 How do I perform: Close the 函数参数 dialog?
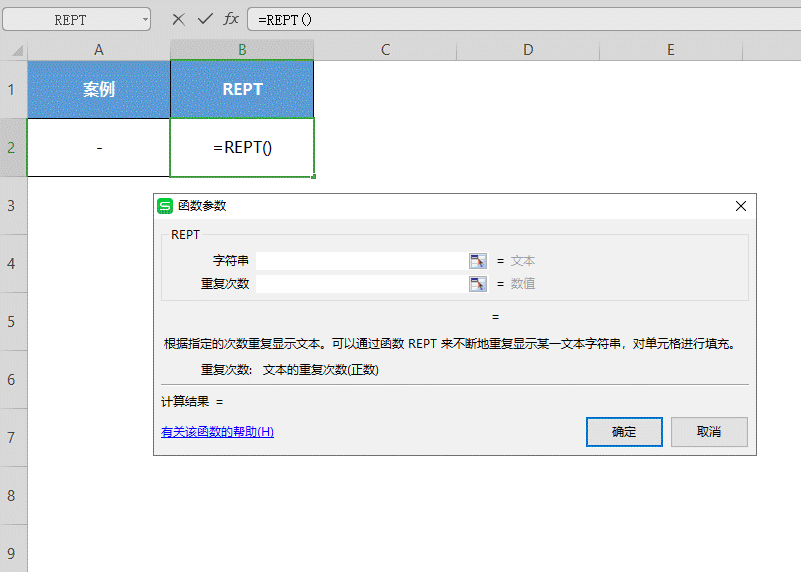coord(741,206)
